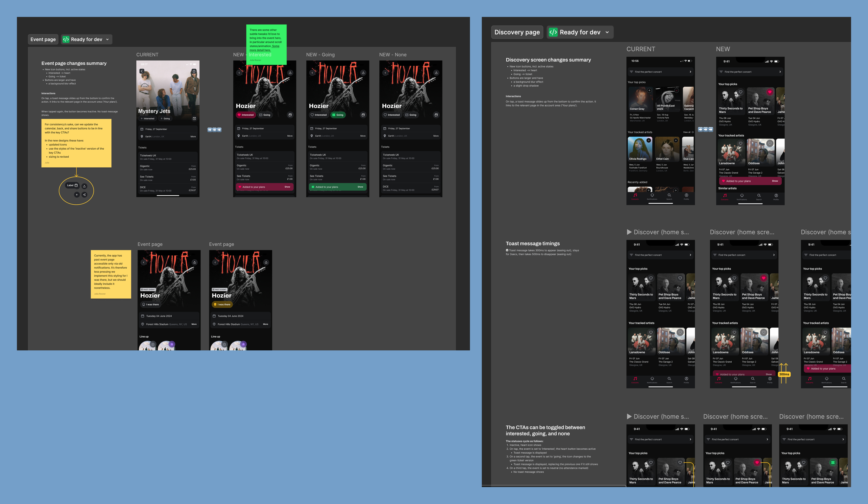The height and width of the screenshot is (504, 868).
Task: Click calendar button in NEW - Going frame
Action: click(363, 115)
